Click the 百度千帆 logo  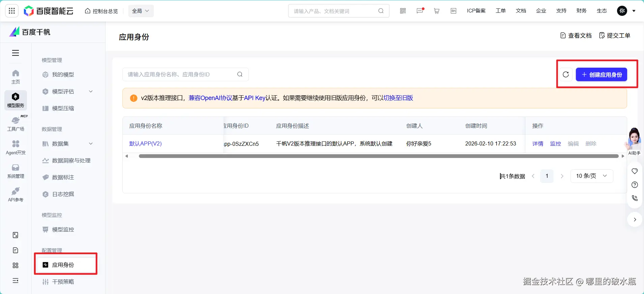pos(30,32)
